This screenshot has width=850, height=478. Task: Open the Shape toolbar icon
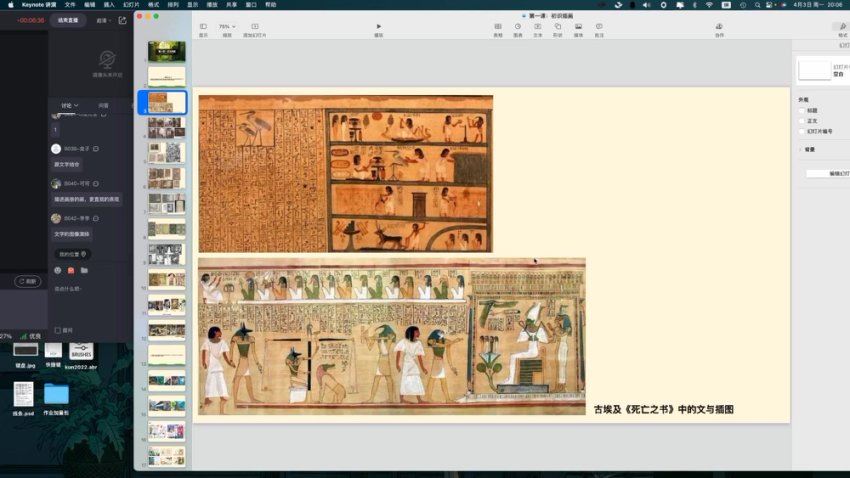click(x=558, y=27)
